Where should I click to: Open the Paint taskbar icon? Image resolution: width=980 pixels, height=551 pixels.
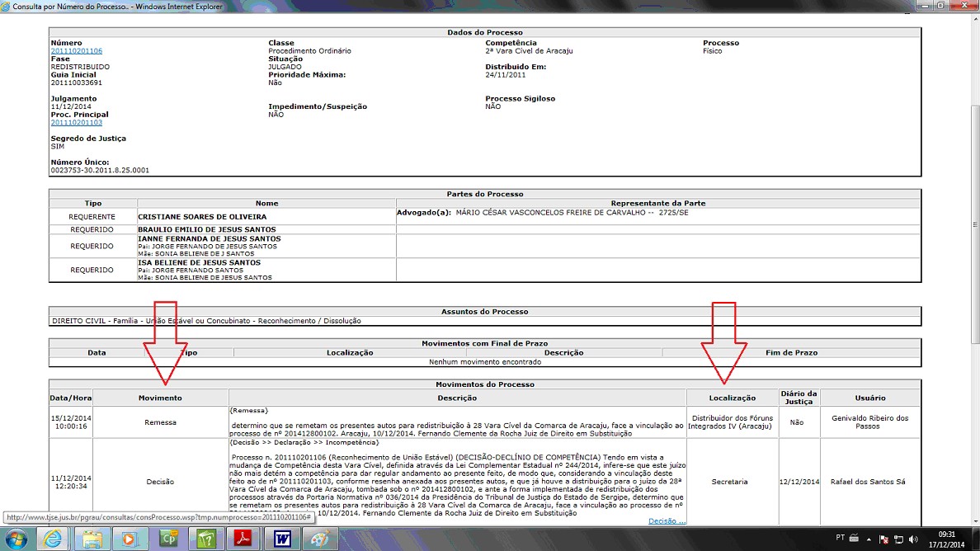(320, 539)
